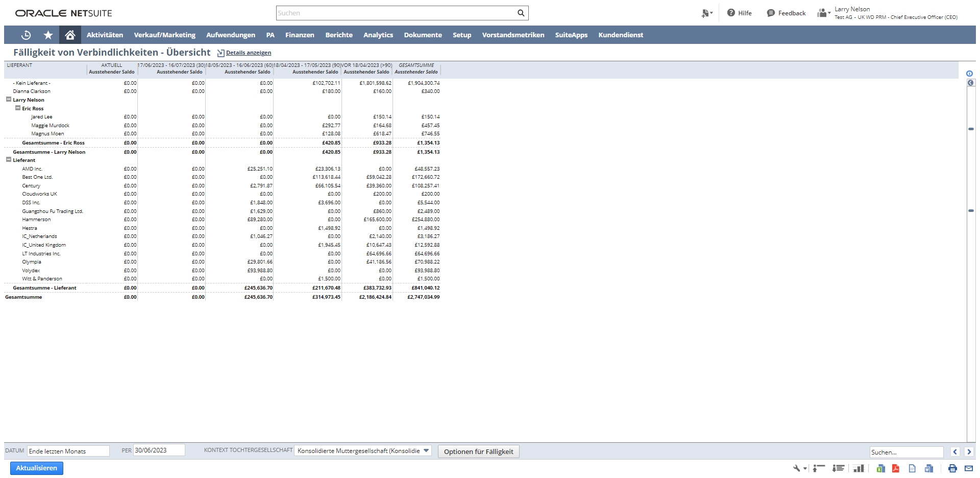Viewport: 980px width, 478px height.
Task: Click the Dianna Clarkson row
Action: 32,91
